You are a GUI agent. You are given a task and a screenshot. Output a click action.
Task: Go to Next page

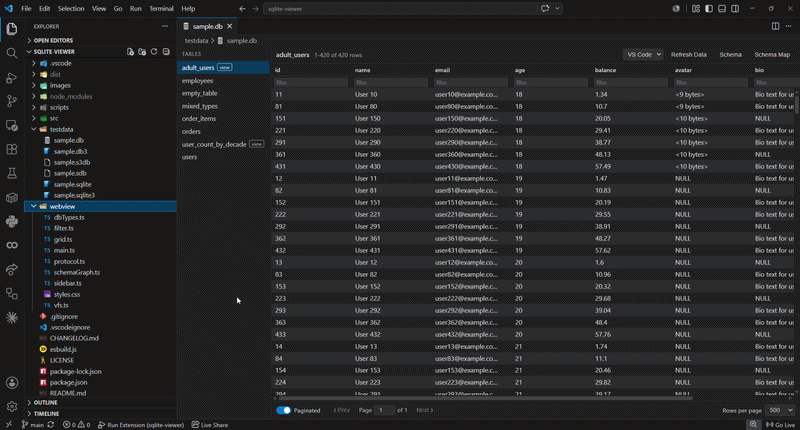[424, 410]
